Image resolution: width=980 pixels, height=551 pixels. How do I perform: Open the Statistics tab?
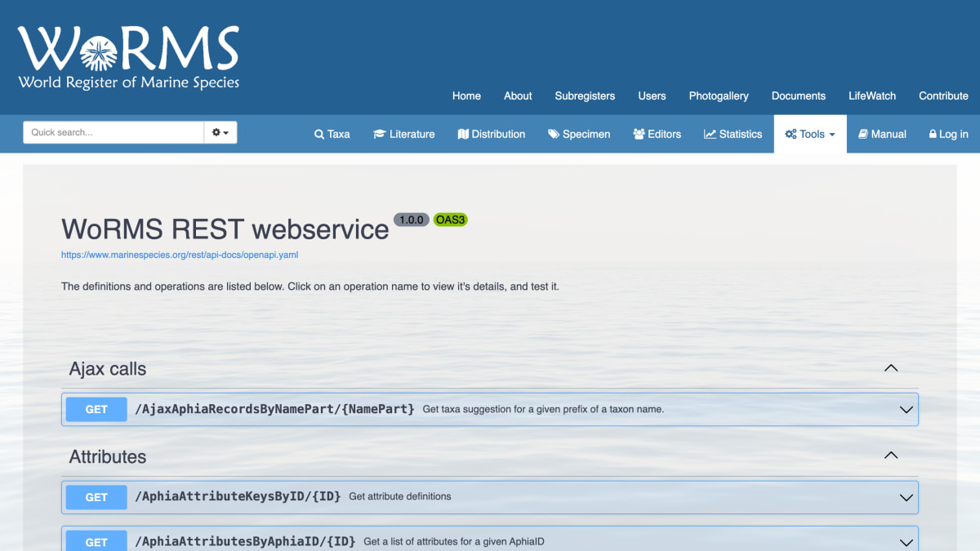[733, 134]
